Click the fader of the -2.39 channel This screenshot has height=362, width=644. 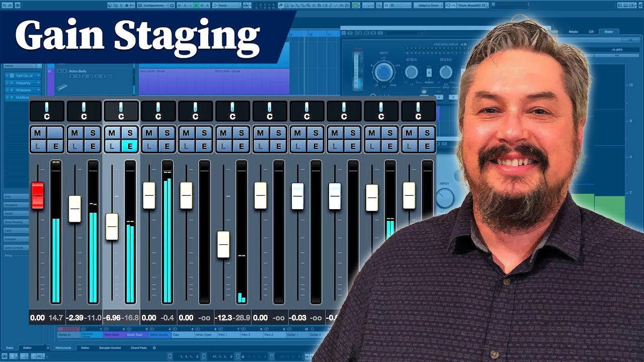pos(75,209)
